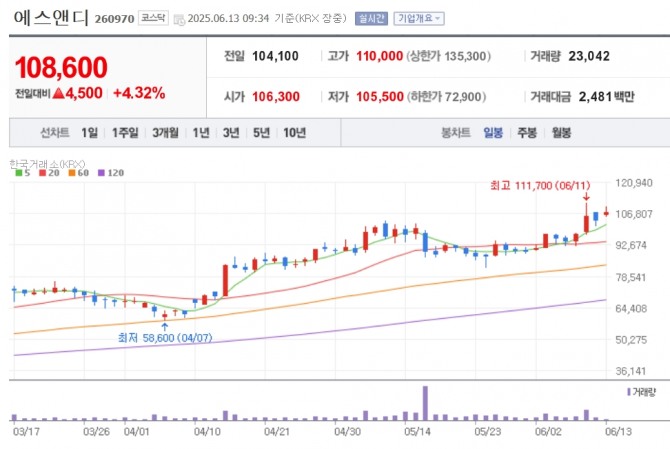
Task: Click the red up-triangle change icon
Action: [58, 93]
